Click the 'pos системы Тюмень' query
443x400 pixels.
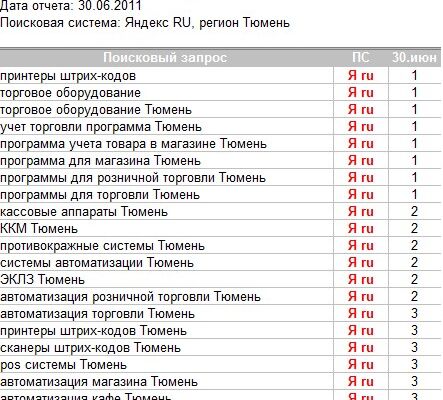pos(63,364)
